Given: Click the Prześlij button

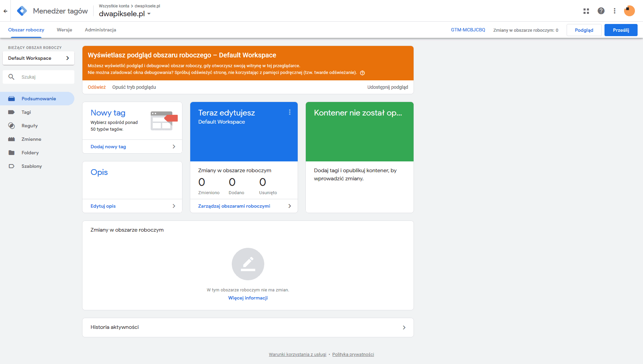Looking at the screenshot, I should pyautogui.click(x=621, y=30).
